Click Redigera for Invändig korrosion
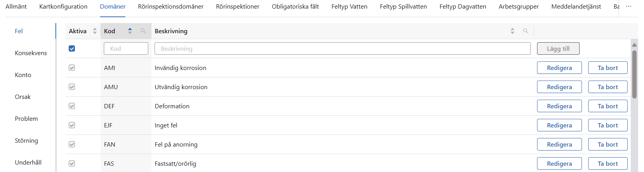The width and height of the screenshot is (644, 172). point(559,68)
